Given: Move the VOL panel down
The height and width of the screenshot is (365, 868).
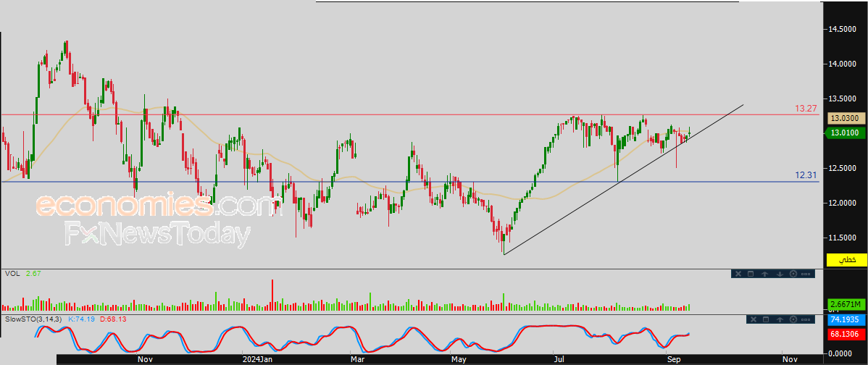Looking at the screenshot, I should pyautogui.click(x=780, y=274).
